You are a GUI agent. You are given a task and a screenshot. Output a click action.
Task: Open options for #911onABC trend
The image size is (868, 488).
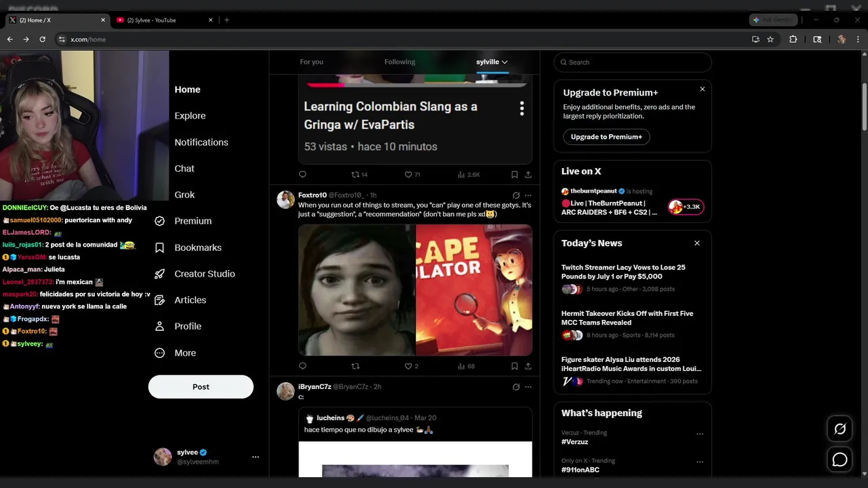[700, 462]
